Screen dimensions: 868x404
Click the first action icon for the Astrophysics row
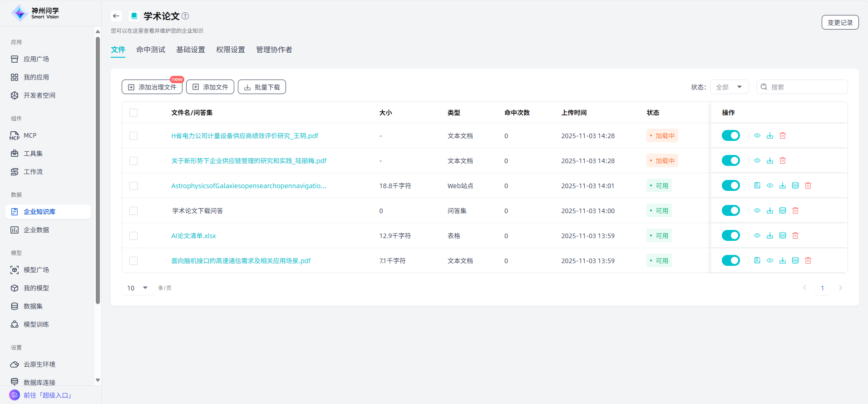point(757,185)
